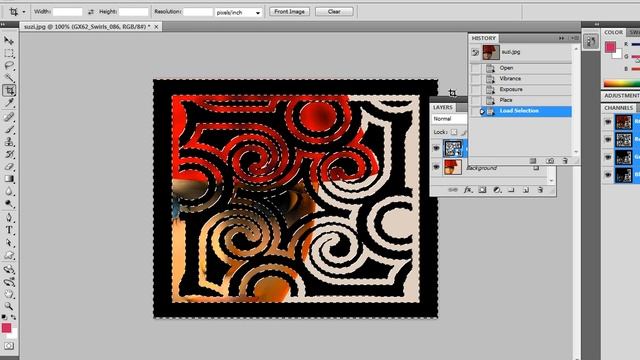The image size is (640, 360).
Task: Select the Magic Wand tool
Action: point(9,78)
